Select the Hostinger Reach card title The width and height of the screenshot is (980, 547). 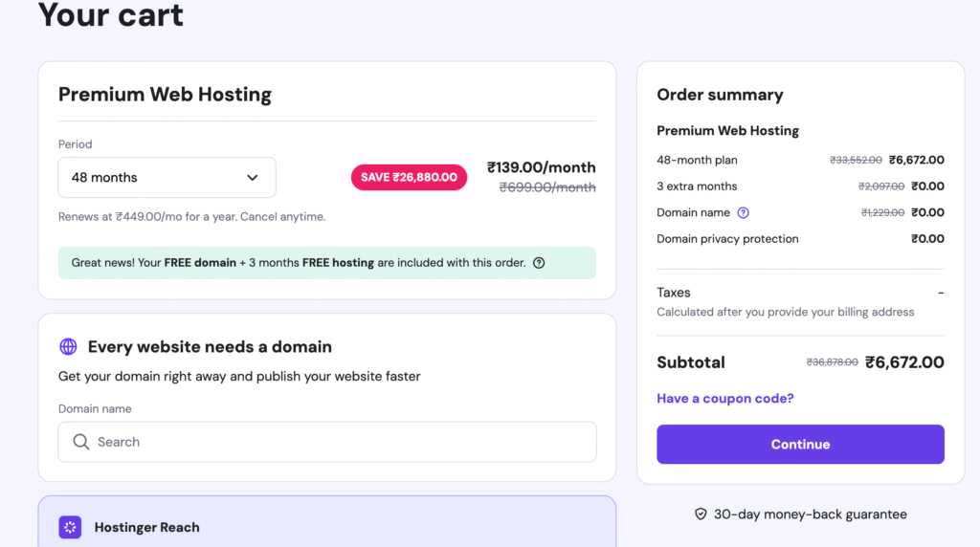point(146,527)
